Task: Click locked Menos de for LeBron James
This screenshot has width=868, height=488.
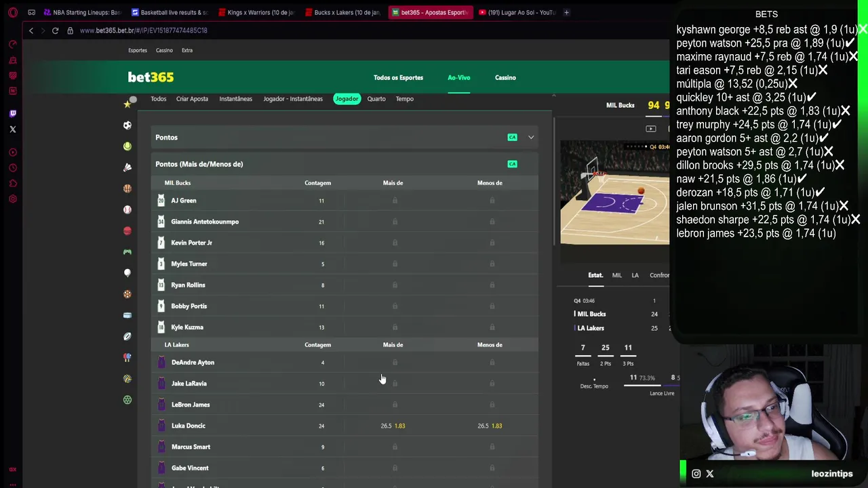Action: pos(492,405)
